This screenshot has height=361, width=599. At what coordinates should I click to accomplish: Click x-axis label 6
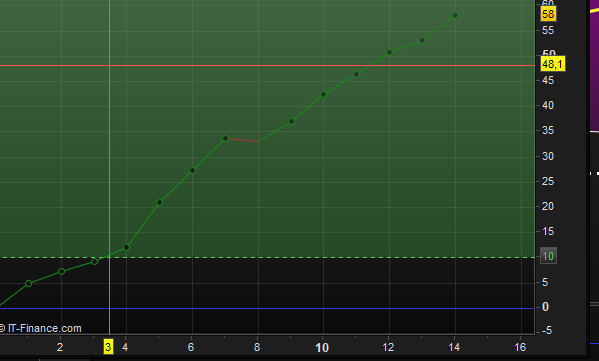(191, 347)
